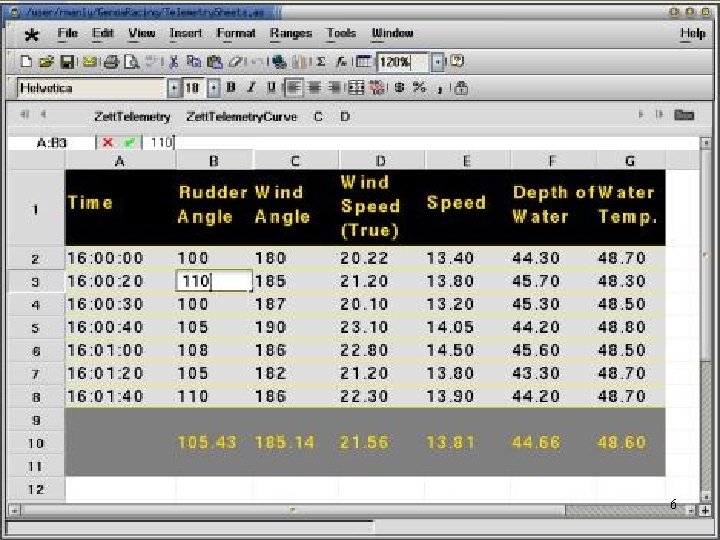Click the Copy icon
Viewport: 720px width, 540px height.
pyautogui.click(x=194, y=62)
